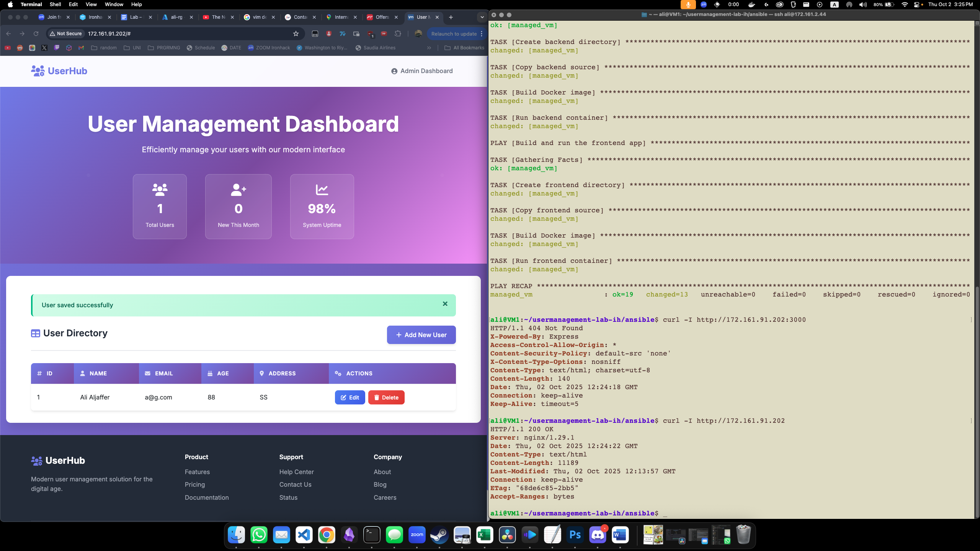Dismiss the 'User saved successfully' alert
The height and width of the screenshot is (551, 980).
pos(445,304)
